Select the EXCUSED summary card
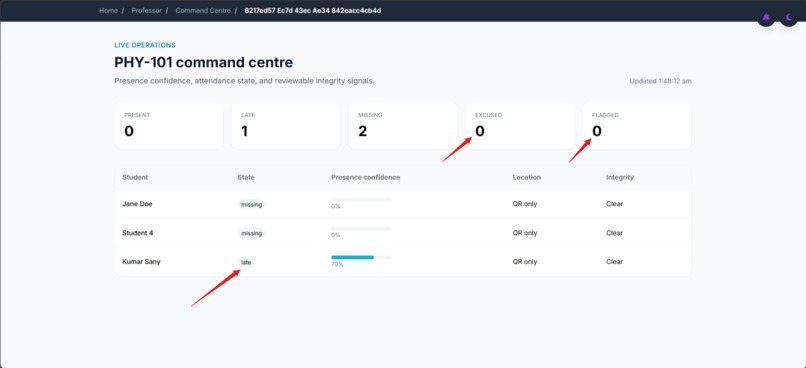Viewport: 806px width, 368px height. (x=520, y=125)
